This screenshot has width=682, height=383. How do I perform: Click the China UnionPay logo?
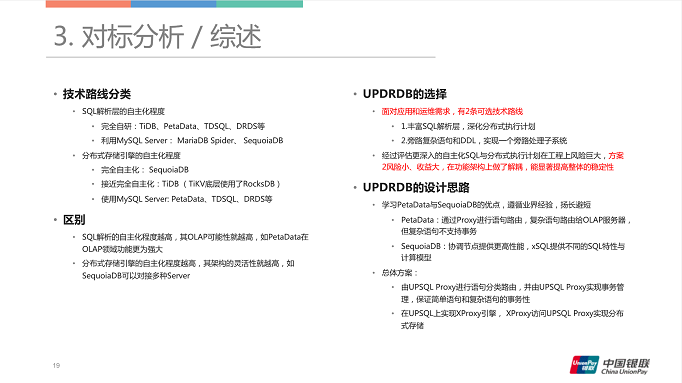point(609,365)
